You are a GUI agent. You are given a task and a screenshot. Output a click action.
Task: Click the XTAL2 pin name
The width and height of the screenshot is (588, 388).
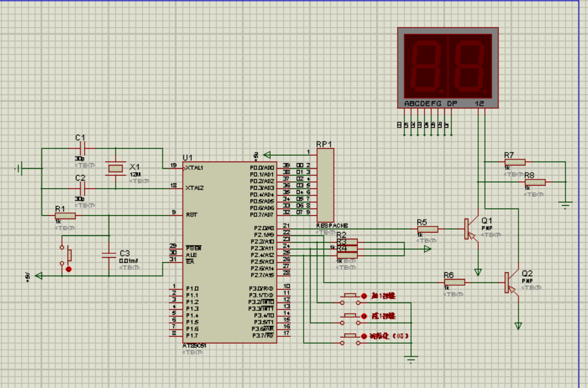click(195, 188)
